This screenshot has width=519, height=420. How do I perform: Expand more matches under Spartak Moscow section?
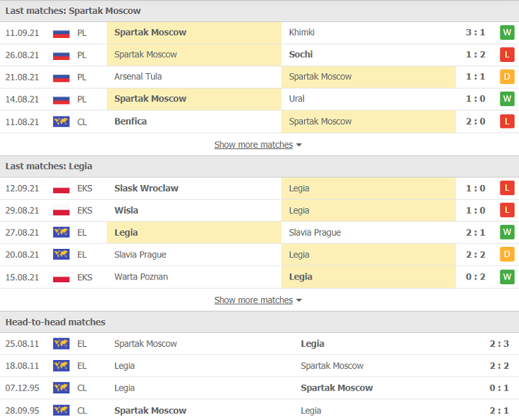pos(258,144)
